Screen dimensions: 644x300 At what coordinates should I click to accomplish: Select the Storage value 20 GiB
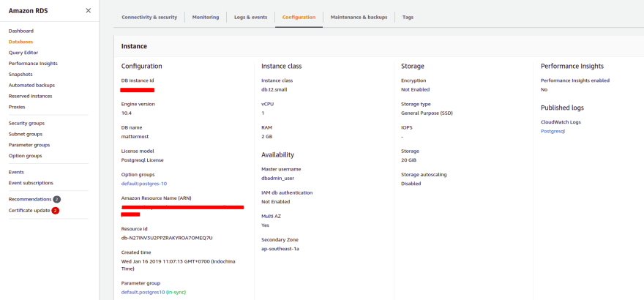(409, 160)
